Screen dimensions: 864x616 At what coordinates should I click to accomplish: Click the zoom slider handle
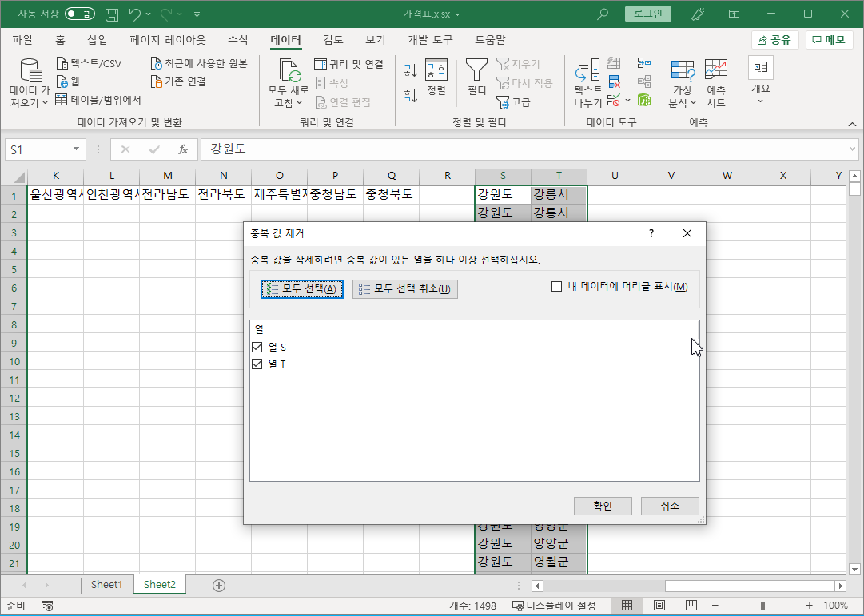(x=762, y=606)
